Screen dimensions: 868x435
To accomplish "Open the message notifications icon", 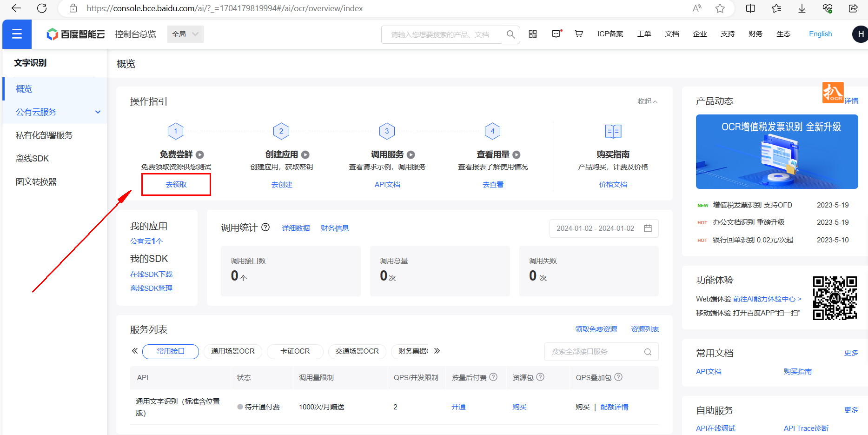I will (557, 34).
